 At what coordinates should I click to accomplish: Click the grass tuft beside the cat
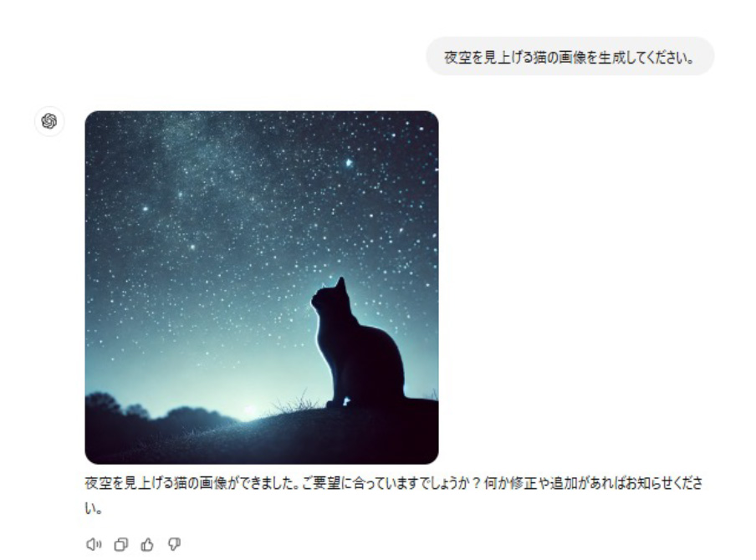tap(295, 402)
